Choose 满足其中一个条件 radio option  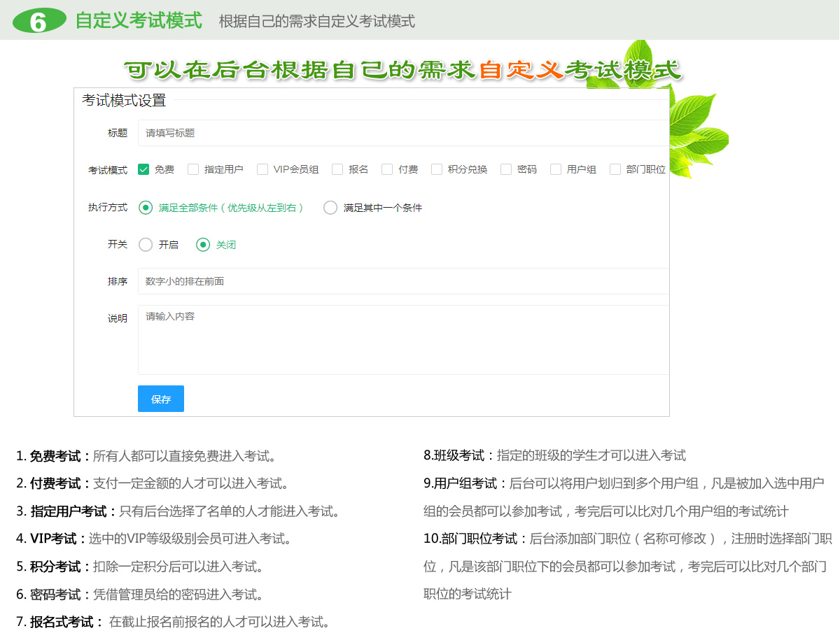point(330,208)
